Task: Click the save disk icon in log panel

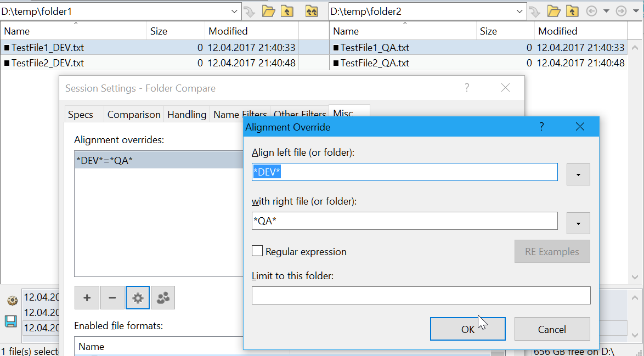Action: [11, 321]
